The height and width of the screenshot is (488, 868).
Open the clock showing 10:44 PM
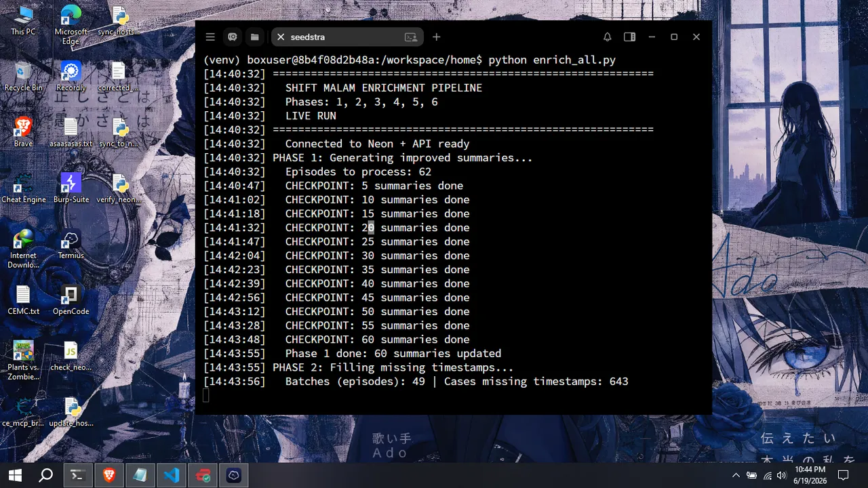pyautogui.click(x=810, y=475)
